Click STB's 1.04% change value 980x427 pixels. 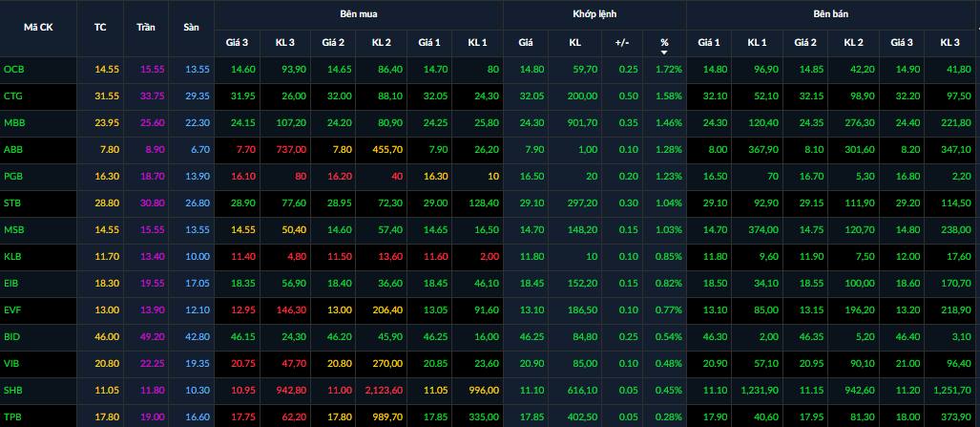pyautogui.click(x=669, y=203)
